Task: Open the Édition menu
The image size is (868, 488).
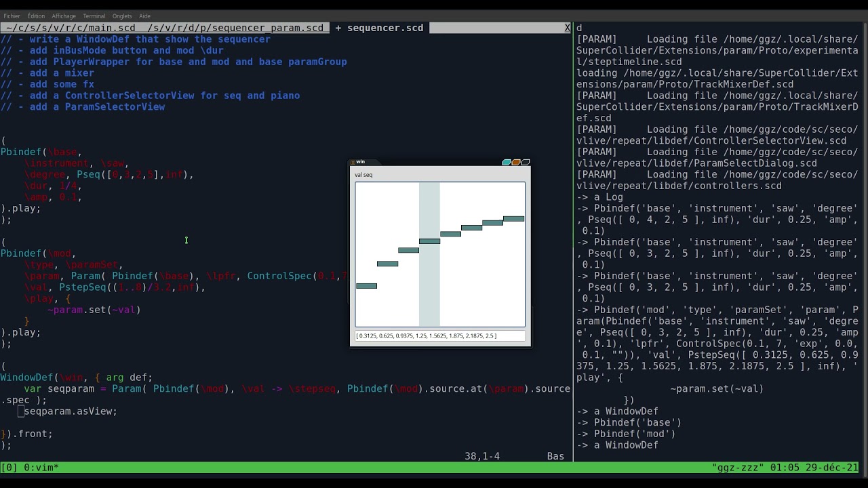Action: (x=36, y=16)
